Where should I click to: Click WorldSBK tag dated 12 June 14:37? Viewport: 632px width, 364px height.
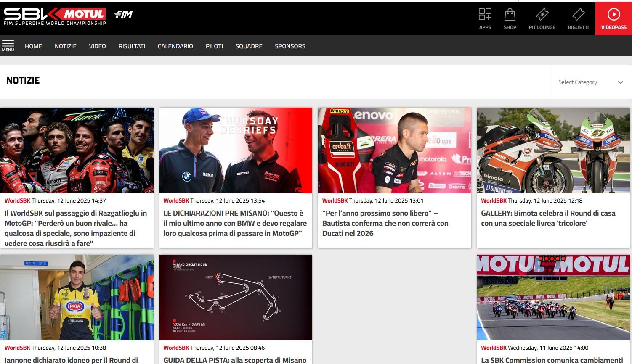[x=17, y=201]
